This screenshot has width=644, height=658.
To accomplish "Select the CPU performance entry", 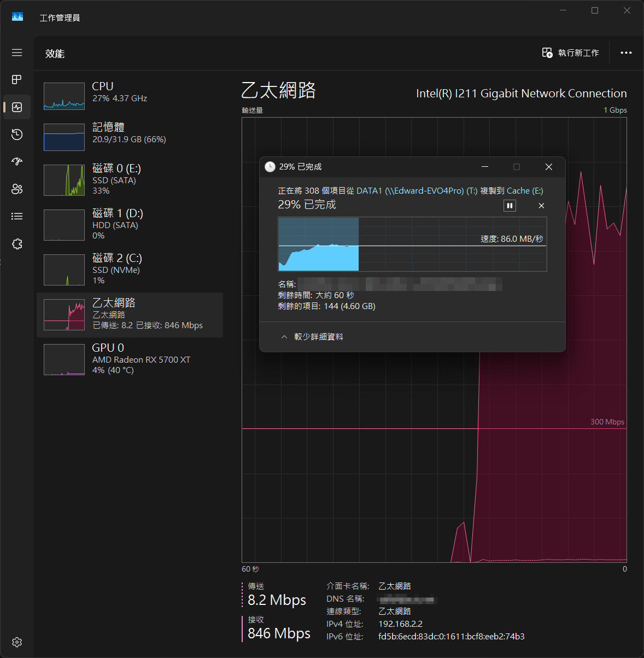I will 130,96.
